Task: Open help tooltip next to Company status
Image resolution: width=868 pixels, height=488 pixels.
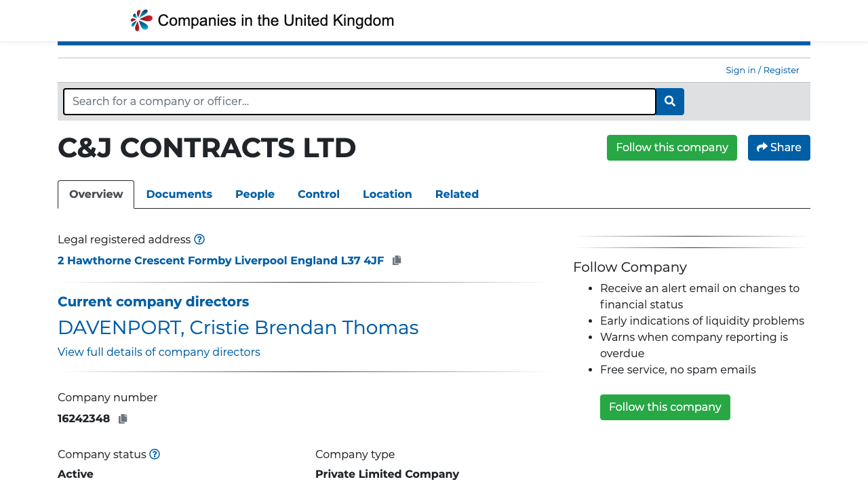Action: [x=154, y=454]
